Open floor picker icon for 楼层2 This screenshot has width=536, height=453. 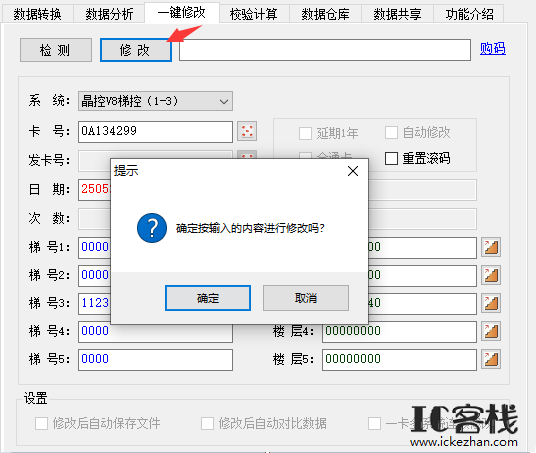pos(491,275)
